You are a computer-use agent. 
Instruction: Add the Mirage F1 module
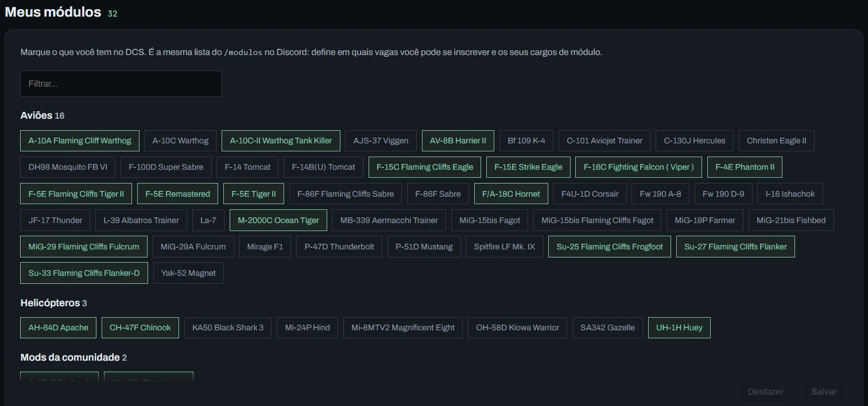[x=265, y=247]
